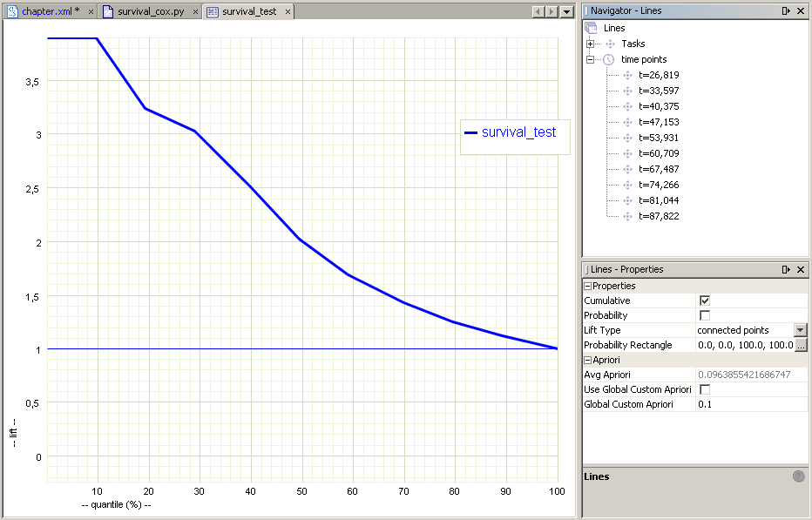The height and width of the screenshot is (520, 812).
Task: Click the icon beside t=60,709
Action: coord(627,153)
